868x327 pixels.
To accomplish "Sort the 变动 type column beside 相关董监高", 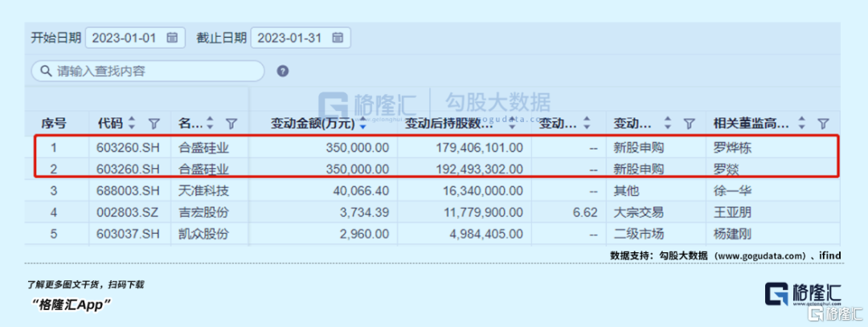I will coord(668,124).
